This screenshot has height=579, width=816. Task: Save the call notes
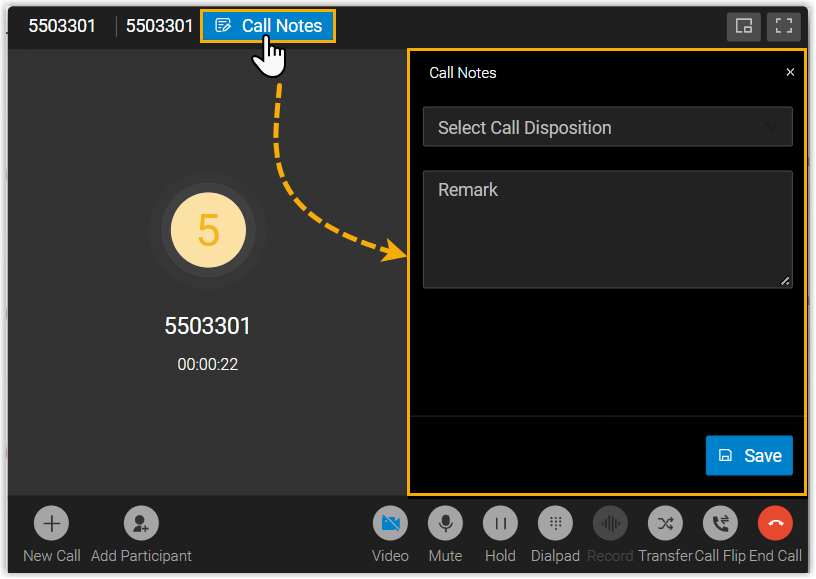[x=749, y=455]
